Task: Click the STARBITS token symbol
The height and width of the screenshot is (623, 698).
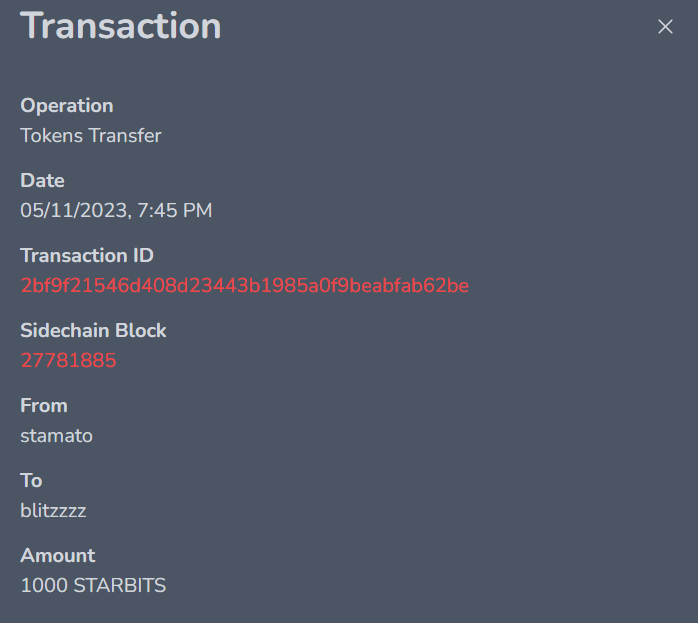Action: pyautogui.click(x=120, y=586)
